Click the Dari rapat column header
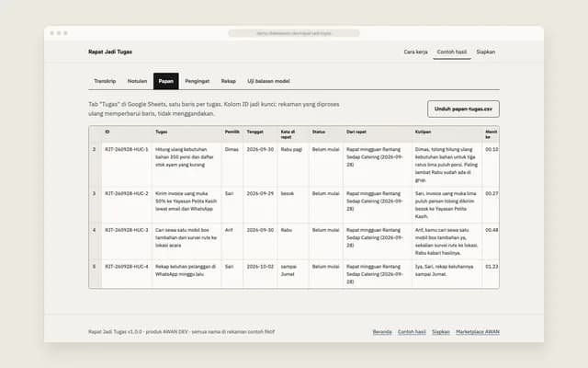Screen dimensions: 588x368 [378, 134]
